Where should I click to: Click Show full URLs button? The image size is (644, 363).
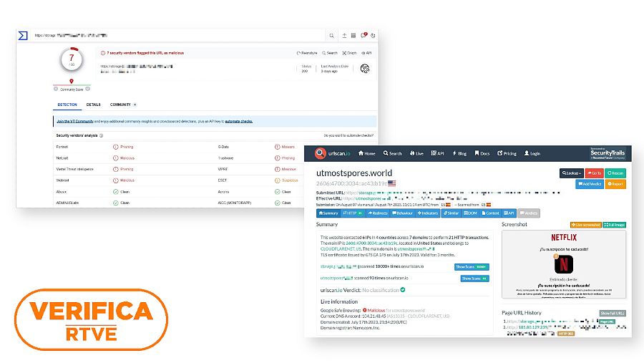tap(613, 314)
